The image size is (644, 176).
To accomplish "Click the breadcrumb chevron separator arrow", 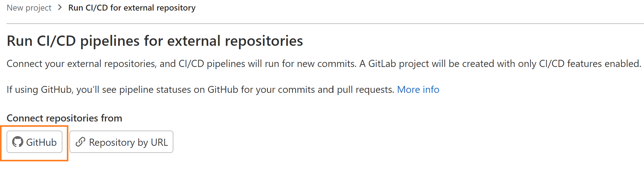I will pyautogui.click(x=60, y=7).
